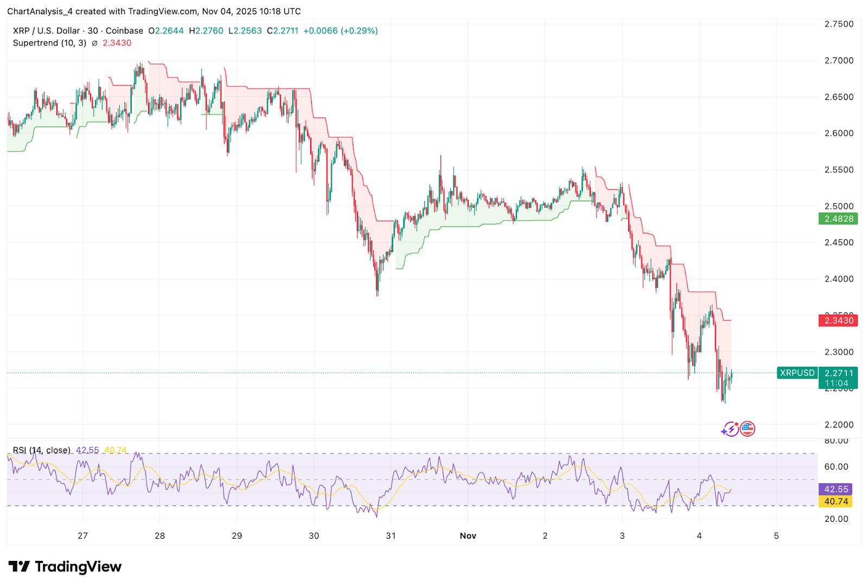Click the countdown timer showing 11:04

point(835,382)
